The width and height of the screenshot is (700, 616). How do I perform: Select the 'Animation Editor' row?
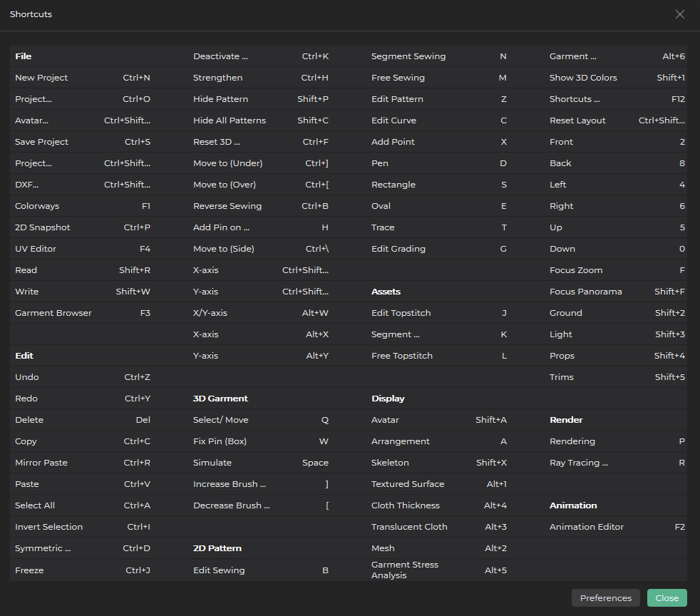point(617,527)
